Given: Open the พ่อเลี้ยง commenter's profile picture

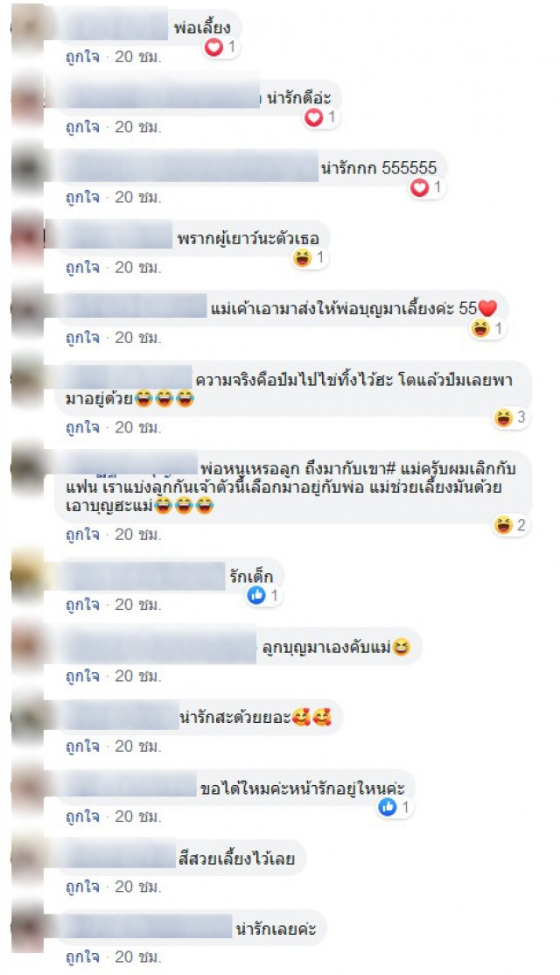Looking at the screenshot, I should click(28, 27).
